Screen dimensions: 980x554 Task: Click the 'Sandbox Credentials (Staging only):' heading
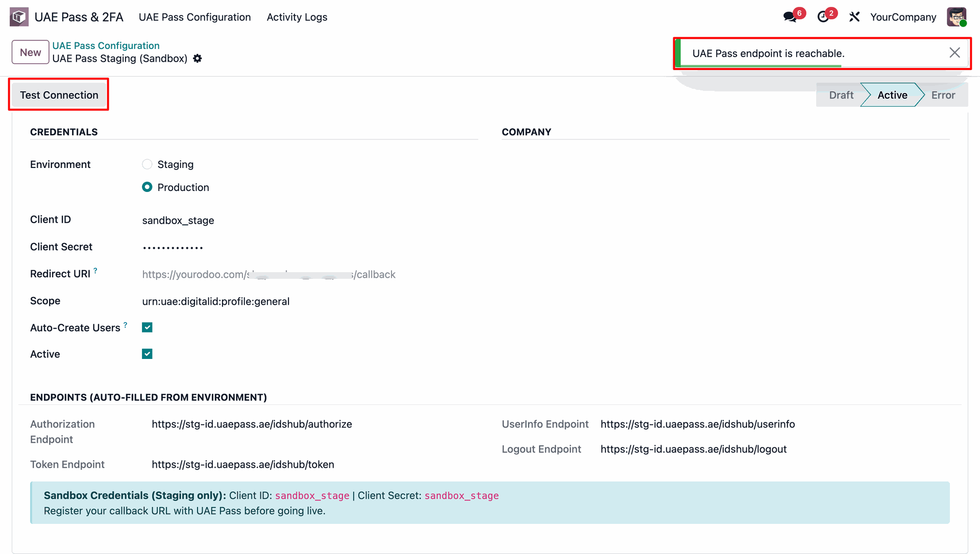coord(135,495)
